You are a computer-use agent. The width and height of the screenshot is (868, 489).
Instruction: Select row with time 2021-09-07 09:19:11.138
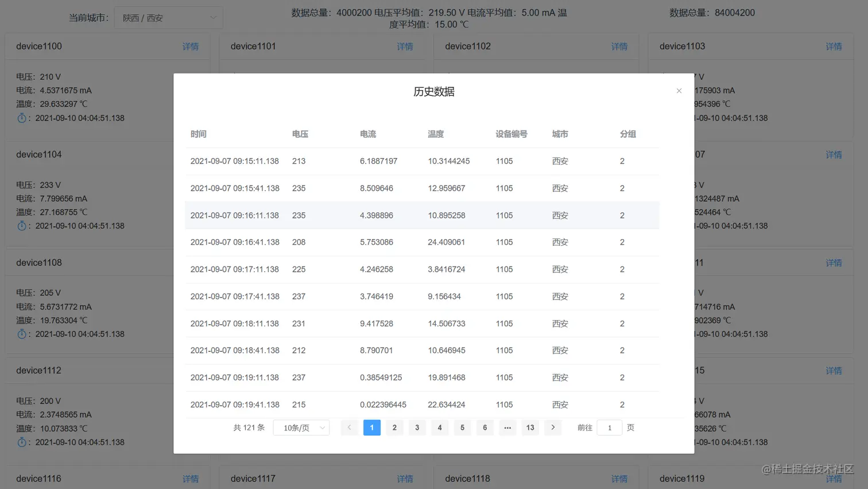point(422,378)
